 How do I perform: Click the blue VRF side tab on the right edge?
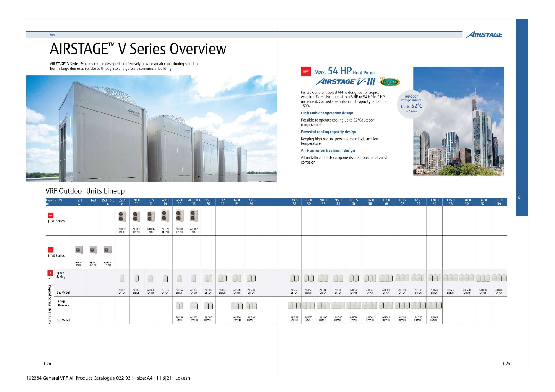tap(522, 117)
